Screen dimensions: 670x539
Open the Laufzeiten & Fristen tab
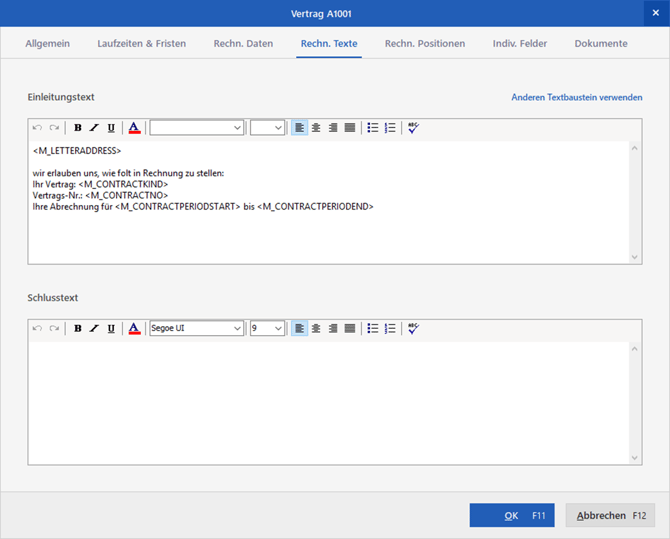(143, 44)
